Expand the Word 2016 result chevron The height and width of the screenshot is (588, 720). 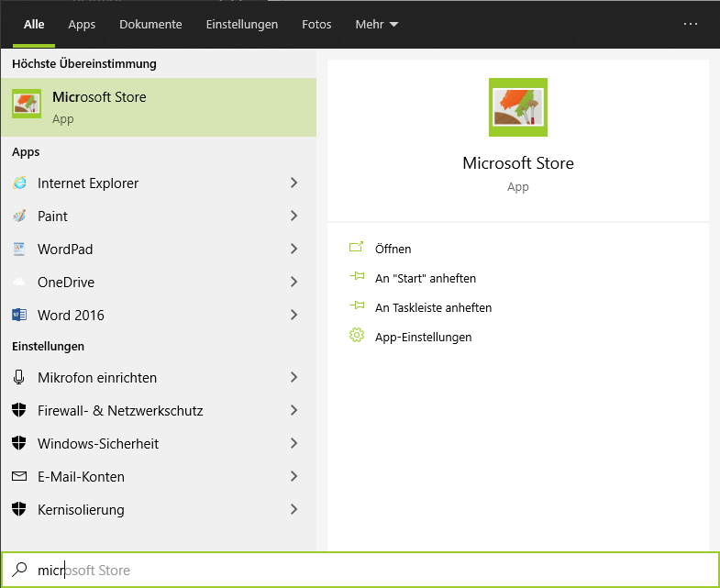tap(294, 316)
